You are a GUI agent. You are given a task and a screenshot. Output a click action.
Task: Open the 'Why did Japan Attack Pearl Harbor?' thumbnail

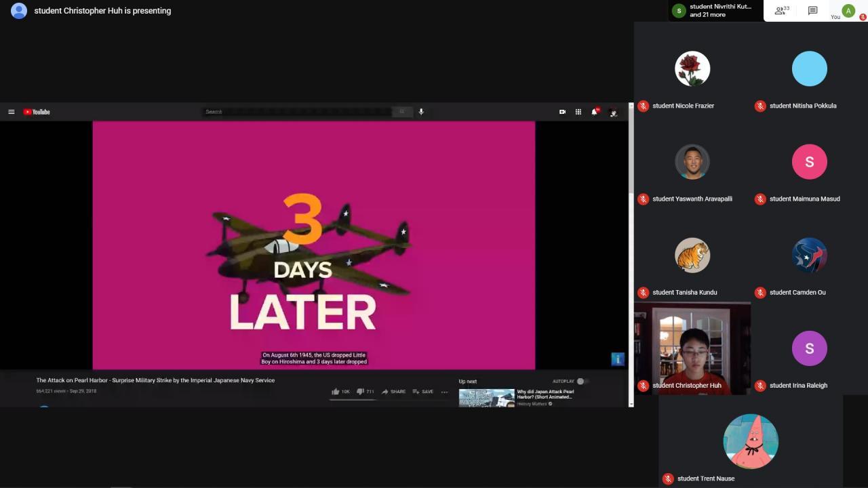click(x=486, y=398)
